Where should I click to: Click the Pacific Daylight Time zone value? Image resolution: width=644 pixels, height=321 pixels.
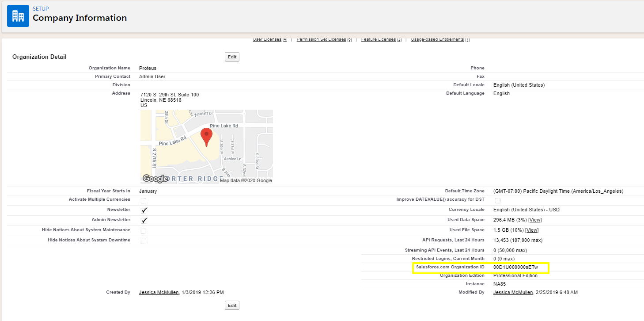(558, 191)
